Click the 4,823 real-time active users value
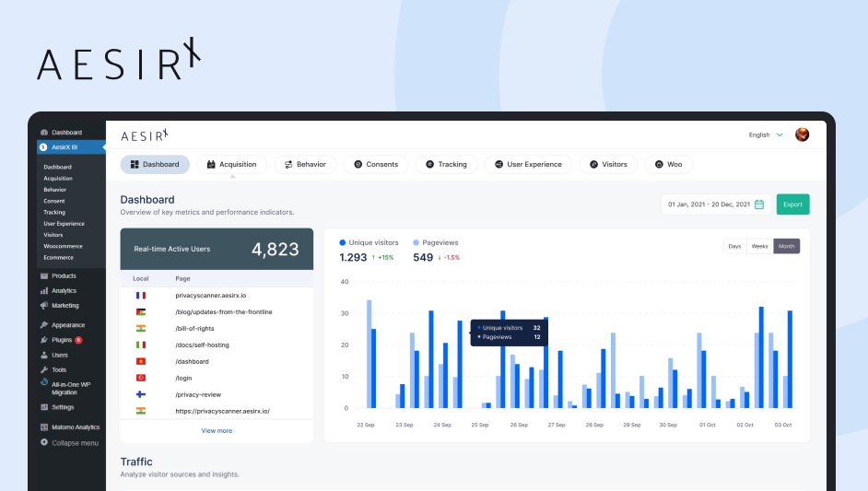 point(276,249)
